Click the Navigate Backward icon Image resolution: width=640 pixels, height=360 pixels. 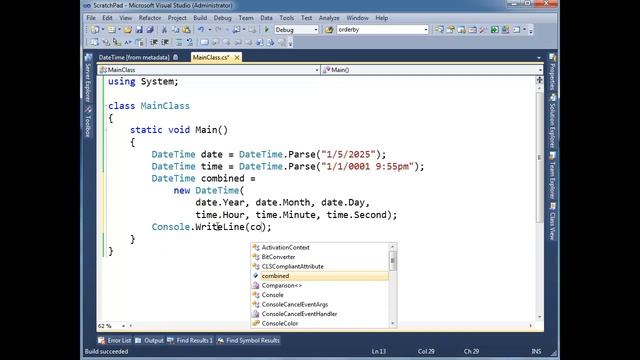(x=236, y=30)
